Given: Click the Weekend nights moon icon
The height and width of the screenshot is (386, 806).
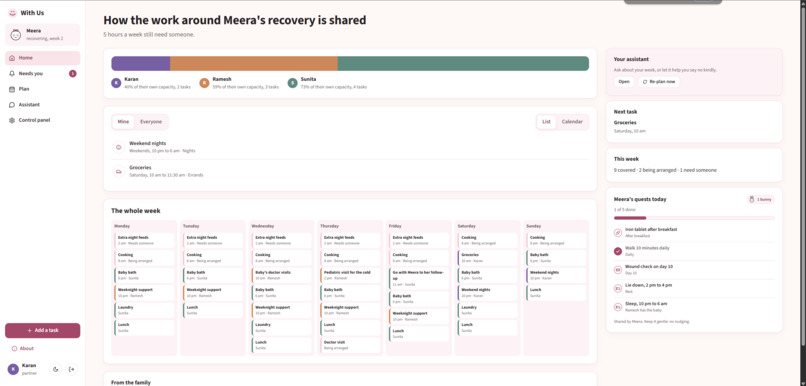Looking at the screenshot, I should tap(119, 147).
